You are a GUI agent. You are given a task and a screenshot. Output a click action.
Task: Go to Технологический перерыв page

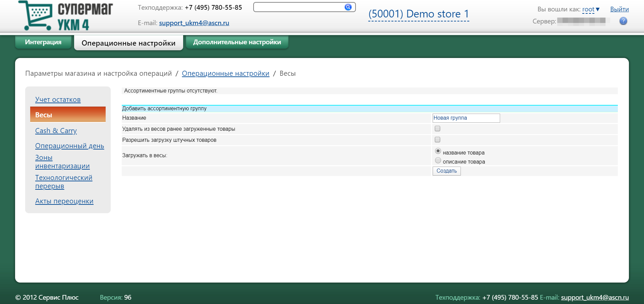coord(64,182)
